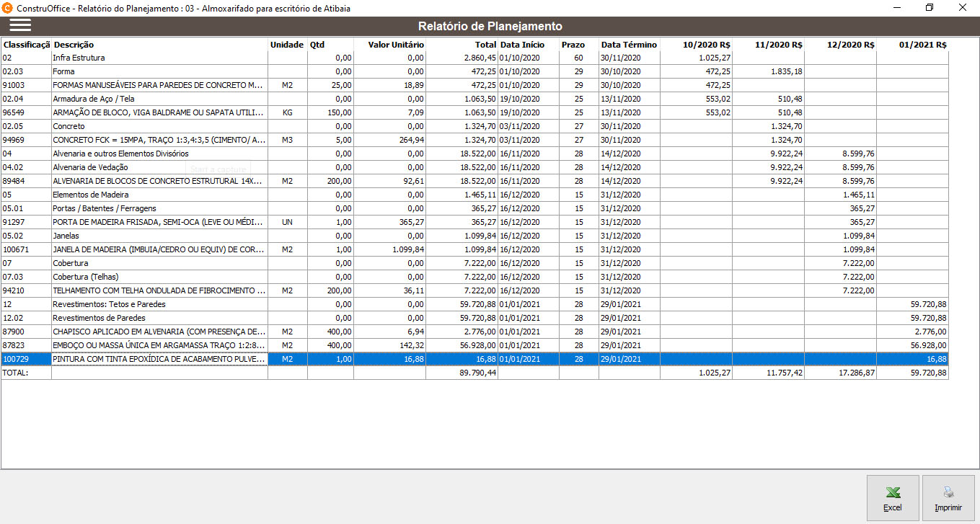
Task: Click the ConstruOffice app logo icon
Action: click(7, 7)
